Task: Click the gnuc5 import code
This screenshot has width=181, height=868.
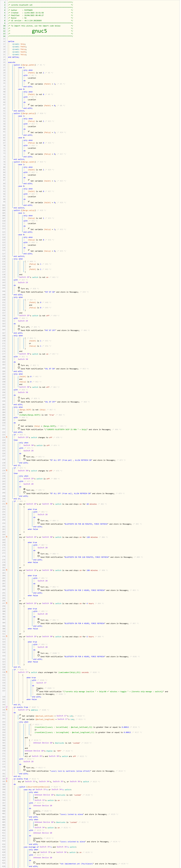Action: (39, 31)
